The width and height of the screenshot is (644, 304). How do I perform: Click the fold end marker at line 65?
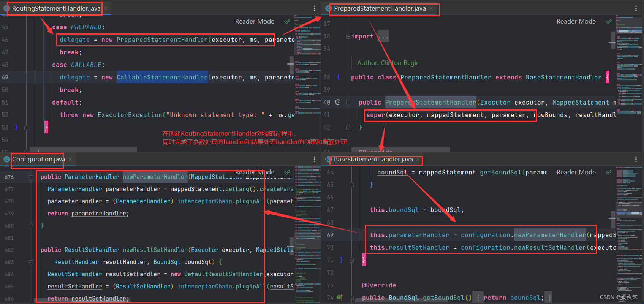(352, 185)
